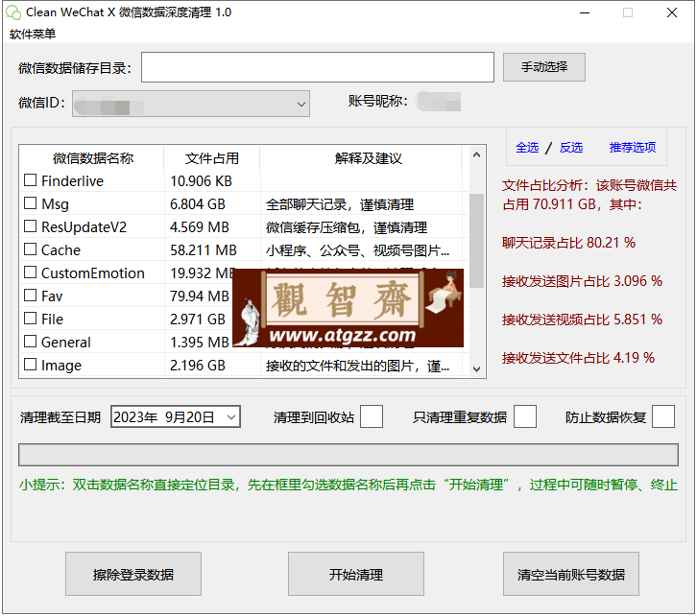The image size is (697, 616).
Task: Click the WeChat data directory input field
Action: coord(318,67)
